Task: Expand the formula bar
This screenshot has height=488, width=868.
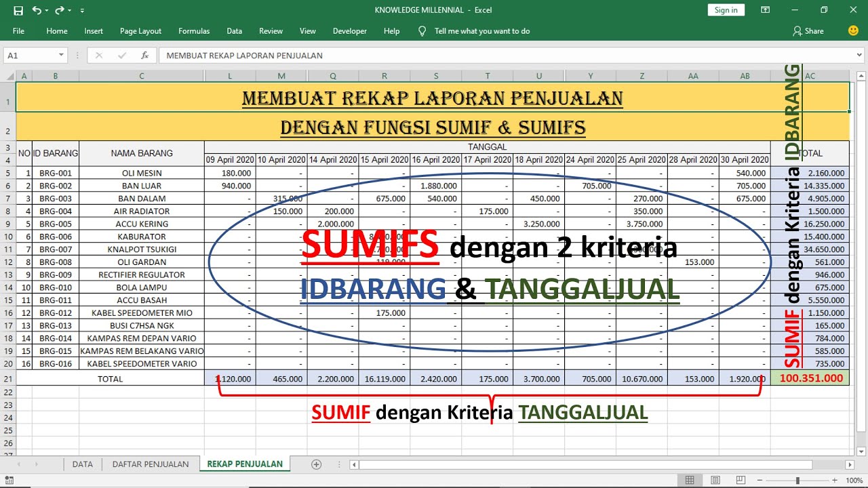Action: 860,56
